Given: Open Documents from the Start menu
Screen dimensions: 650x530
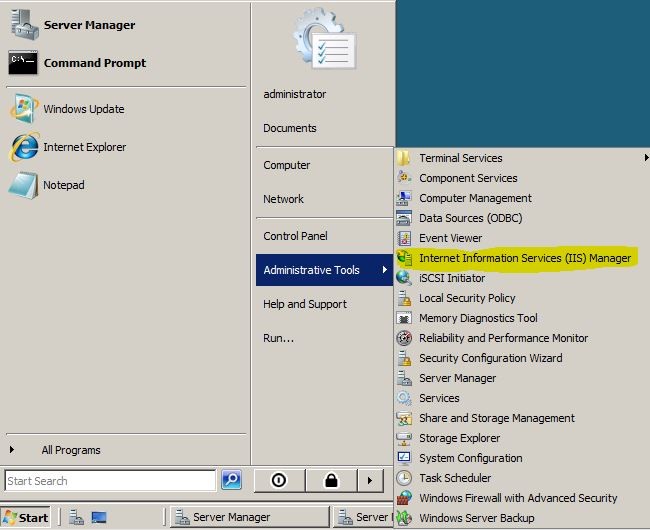Looking at the screenshot, I should [289, 128].
